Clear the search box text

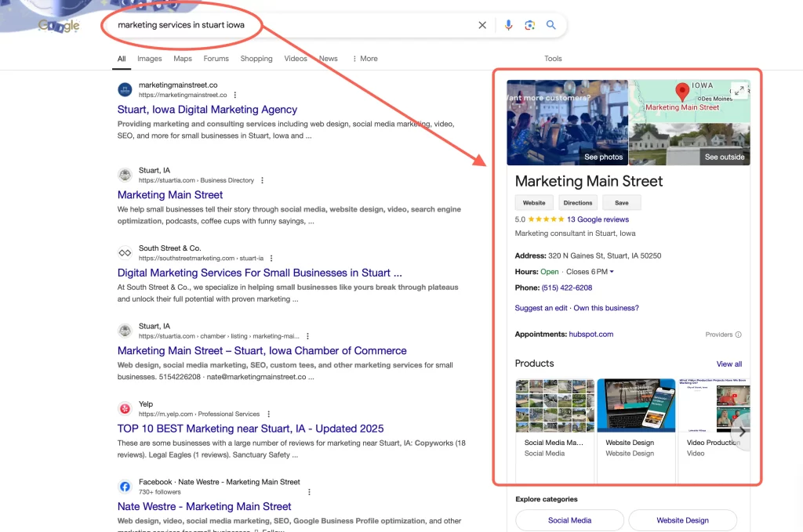[x=482, y=25]
